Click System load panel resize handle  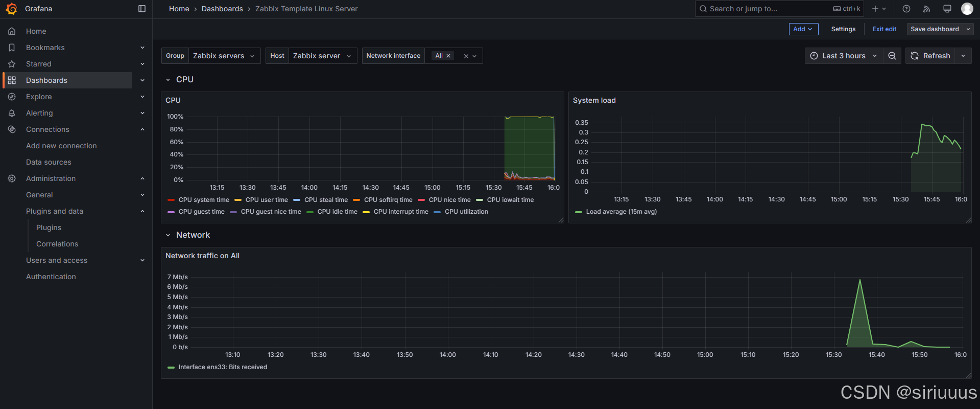point(968,220)
